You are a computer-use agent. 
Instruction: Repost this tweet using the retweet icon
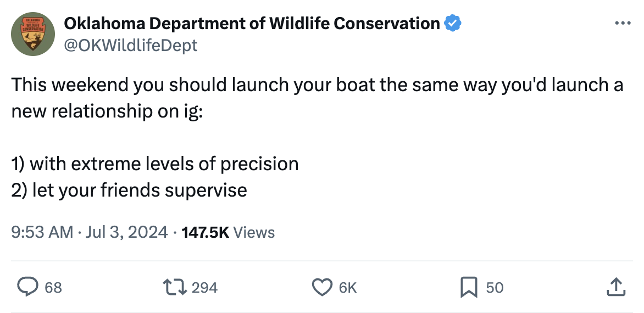click(175, 287)
